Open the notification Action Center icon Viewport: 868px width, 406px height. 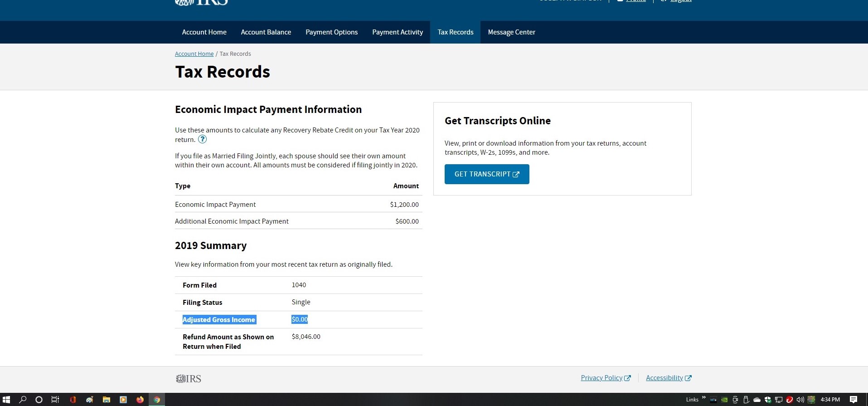click(x=853, y=400)
